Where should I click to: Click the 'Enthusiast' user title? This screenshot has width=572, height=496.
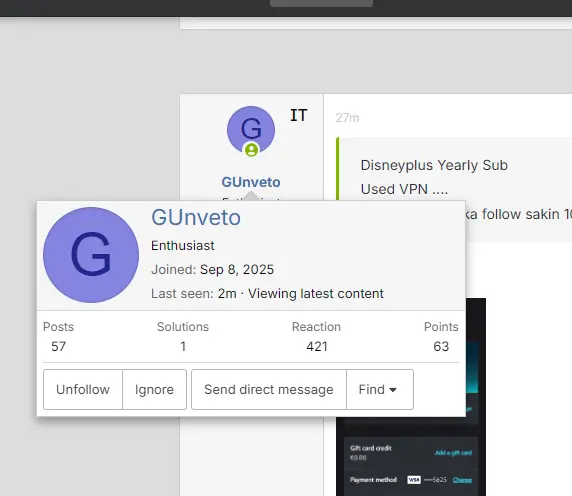click(x=183, y=245)
